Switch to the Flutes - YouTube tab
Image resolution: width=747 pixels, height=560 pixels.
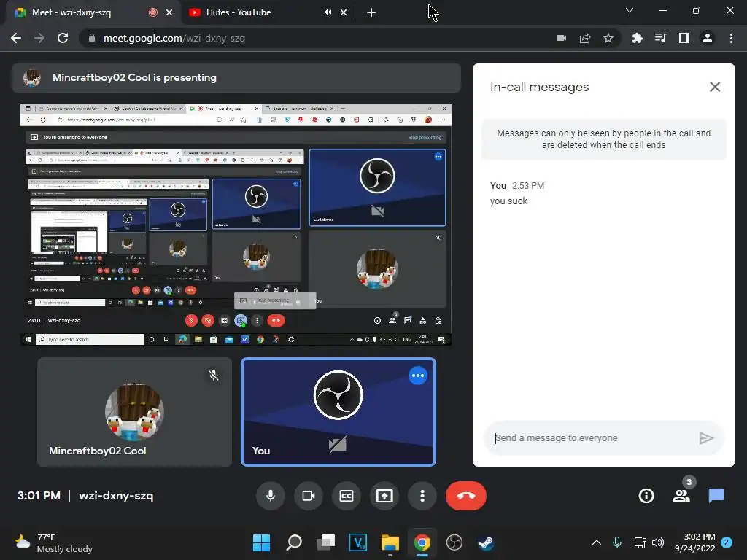coord(267,12)
